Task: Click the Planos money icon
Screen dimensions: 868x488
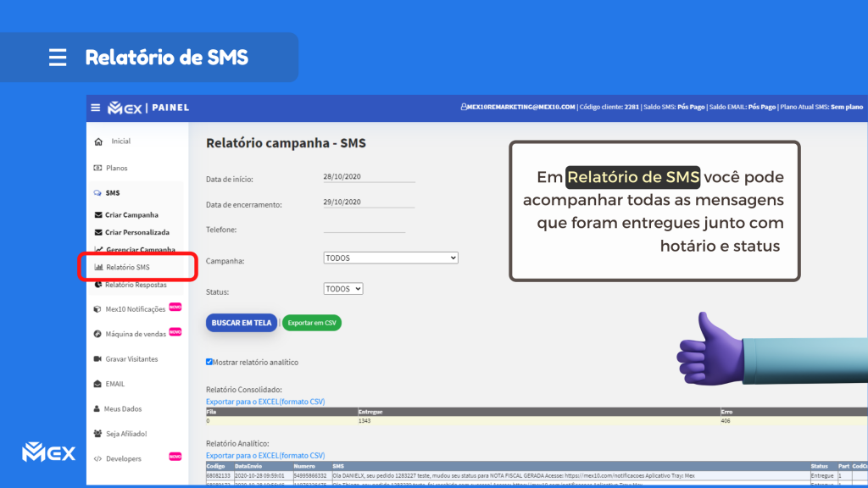Action: 98,168
